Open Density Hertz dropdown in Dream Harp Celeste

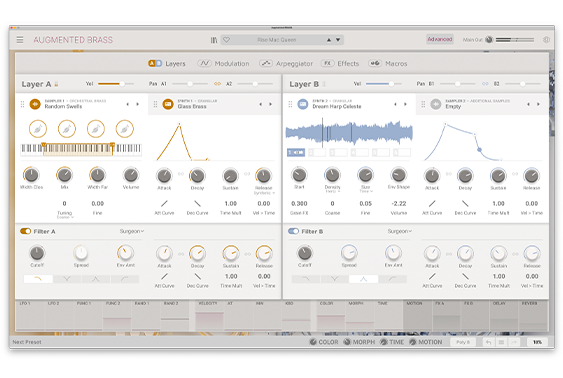[332, 192]
